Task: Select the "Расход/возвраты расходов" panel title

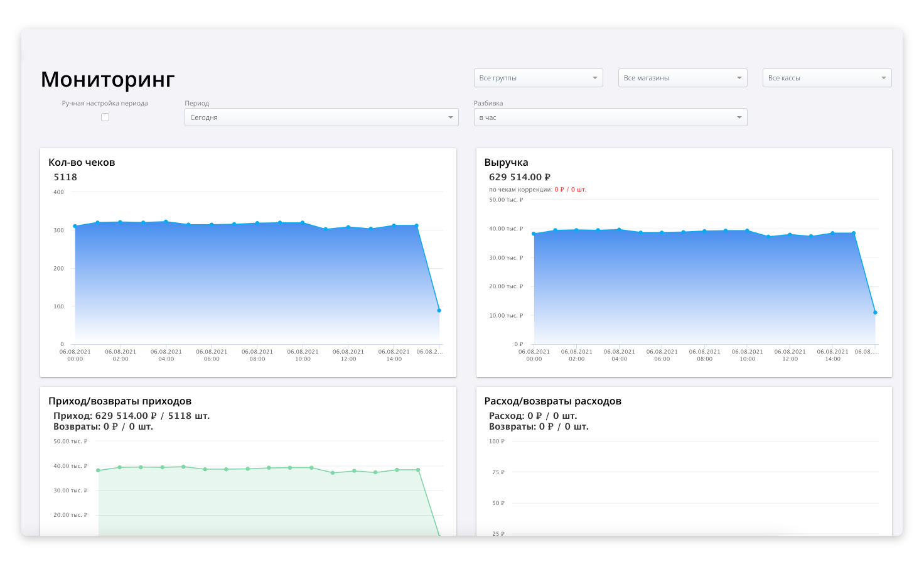Action: click(552, 401)
